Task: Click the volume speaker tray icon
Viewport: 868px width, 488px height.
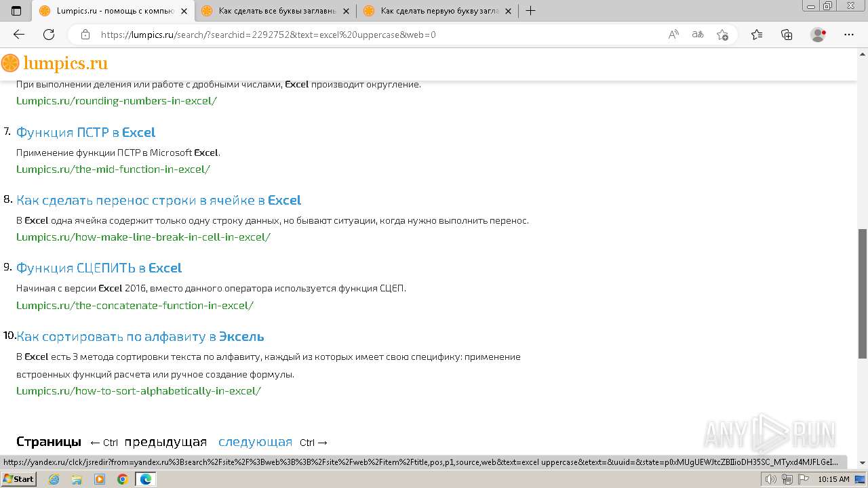Action: click(x=771, y=479)
